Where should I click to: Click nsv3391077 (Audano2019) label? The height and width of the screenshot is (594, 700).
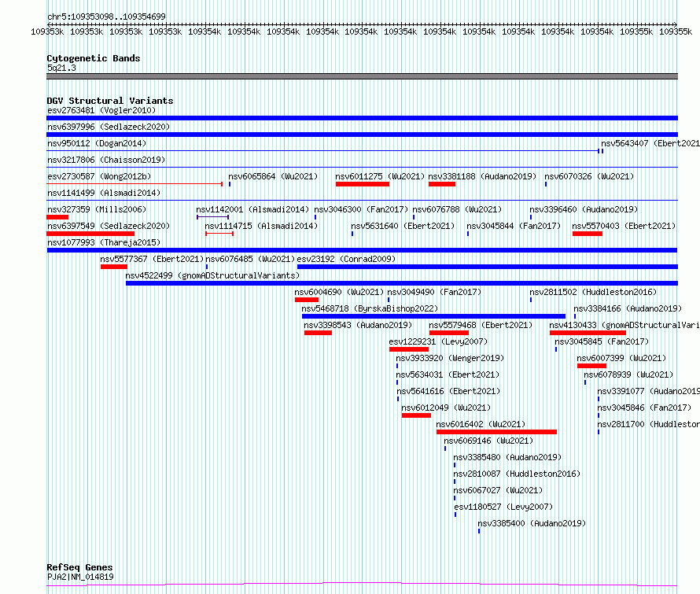pyautogui.click(x=648, y=391)
